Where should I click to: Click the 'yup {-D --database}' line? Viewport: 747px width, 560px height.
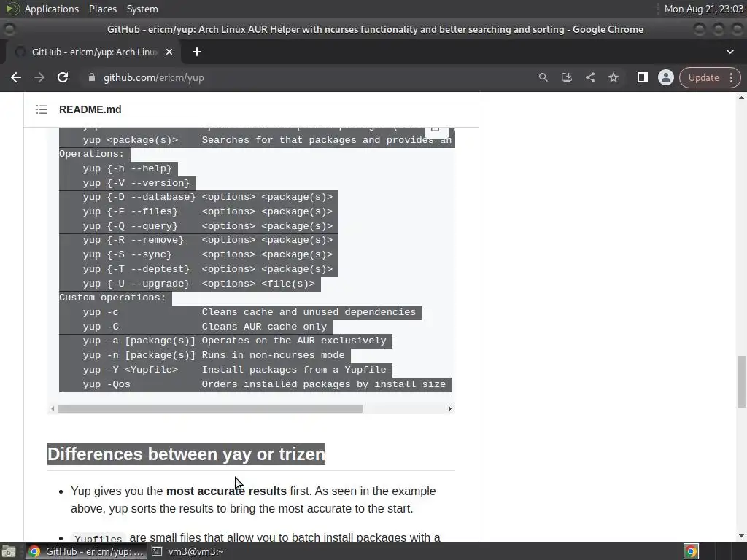coord(208,197)
